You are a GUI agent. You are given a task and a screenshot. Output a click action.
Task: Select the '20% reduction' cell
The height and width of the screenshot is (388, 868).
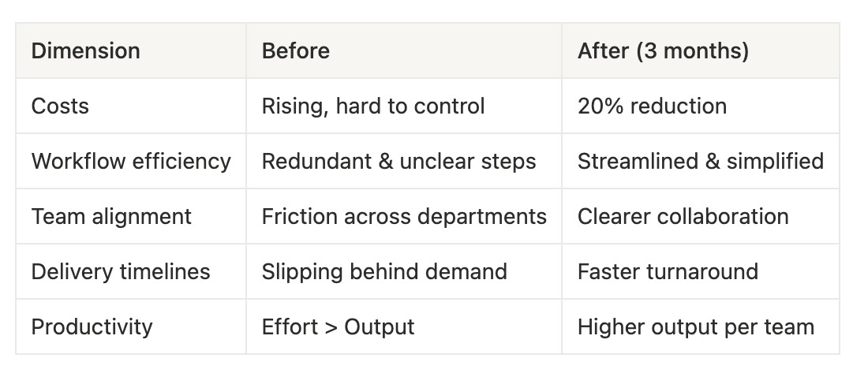(652, 106)
